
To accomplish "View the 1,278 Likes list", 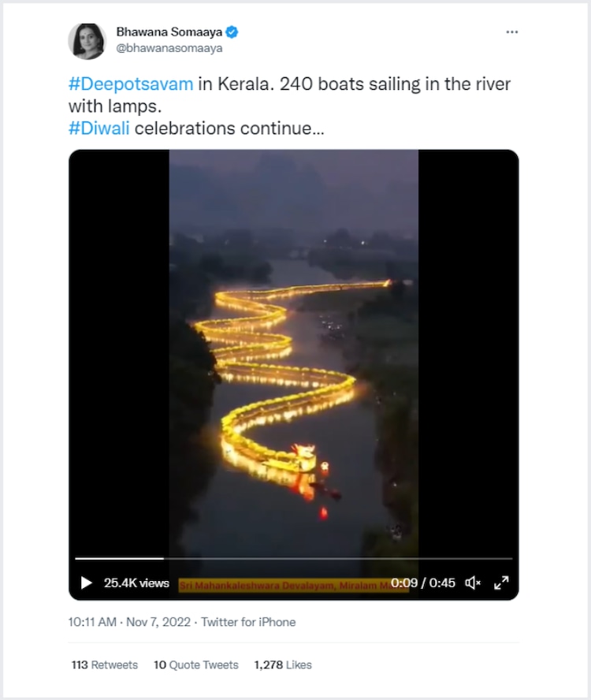I will tap(283, 665).
